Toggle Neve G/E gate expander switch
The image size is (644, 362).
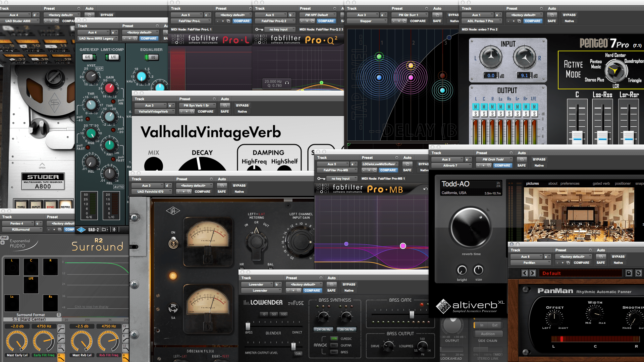click(88, 57)
